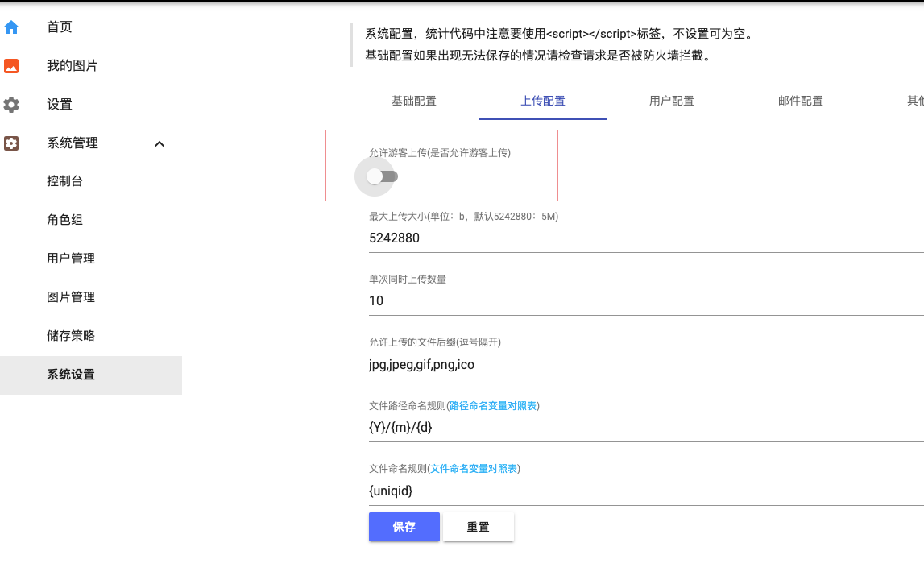Screen dimensions: 924x584
Task: Select the 邮件配置 tab
Action: (x=800, y=101)
